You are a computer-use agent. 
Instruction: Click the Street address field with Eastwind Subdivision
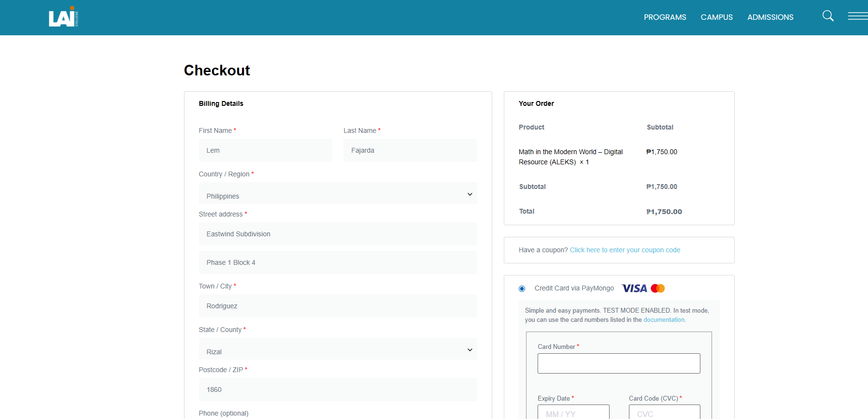[x=338, y=234]
